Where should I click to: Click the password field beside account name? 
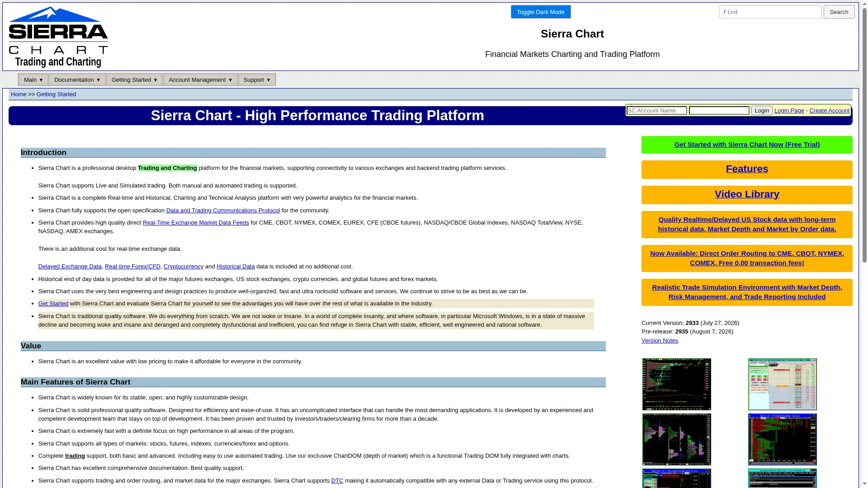tap(719, 111)
